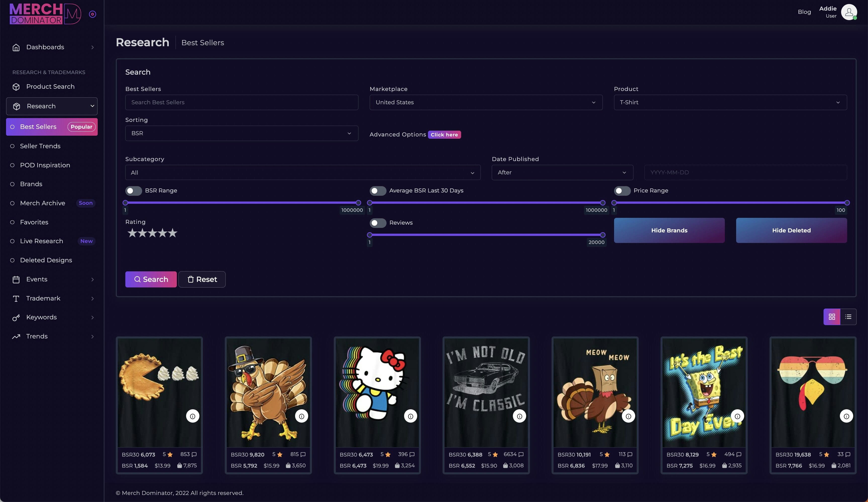
Task: Click the Reset button
Action: pyautogui.click(x=202, y=279)
